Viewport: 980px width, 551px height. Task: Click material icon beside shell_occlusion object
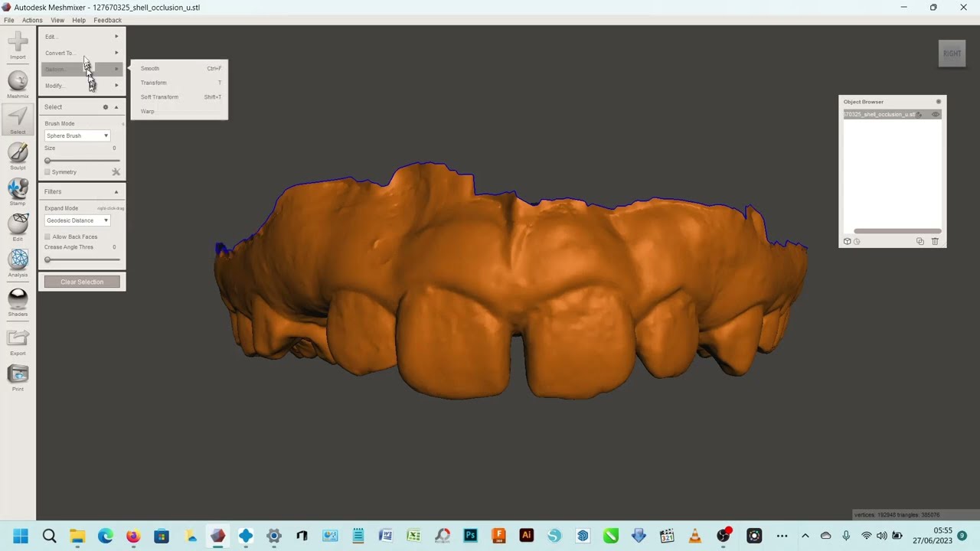(920, 114)
